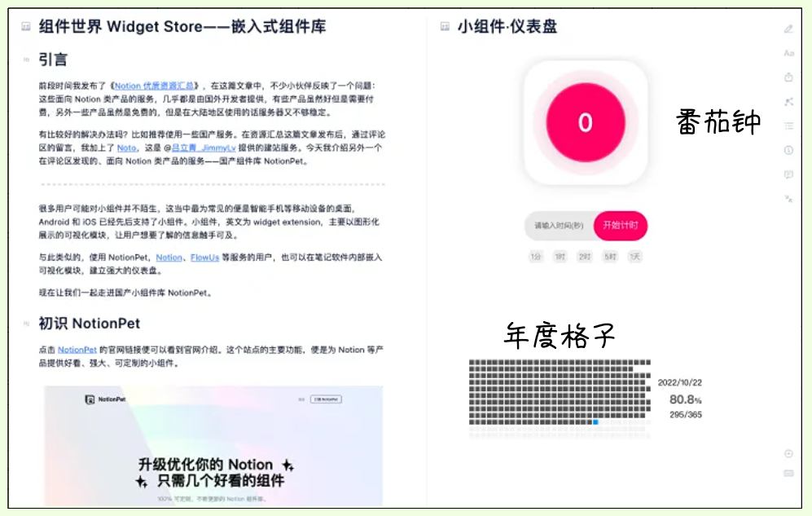Click the NotionPet logo in embedded screenshot

(105, 399)
